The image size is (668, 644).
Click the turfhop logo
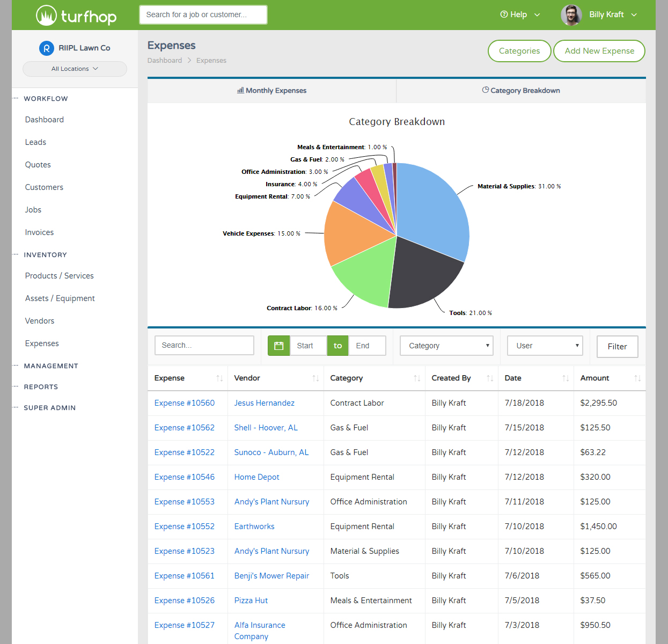tap(76, 15)
